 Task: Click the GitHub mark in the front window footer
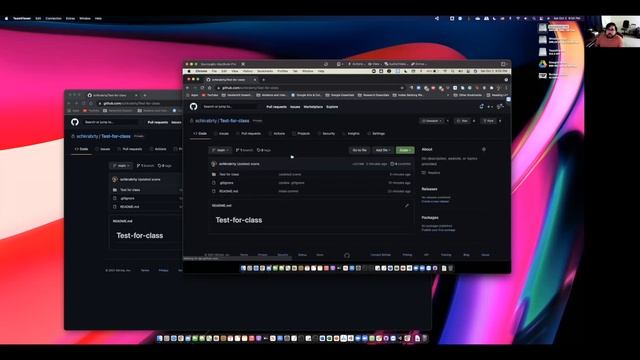pos(347,255)
